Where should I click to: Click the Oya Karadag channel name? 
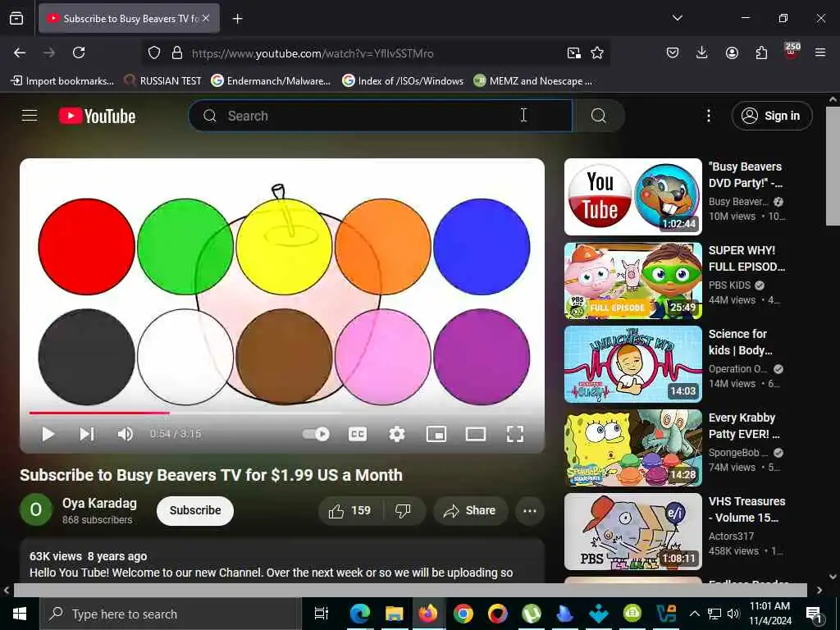click(99, 504)
